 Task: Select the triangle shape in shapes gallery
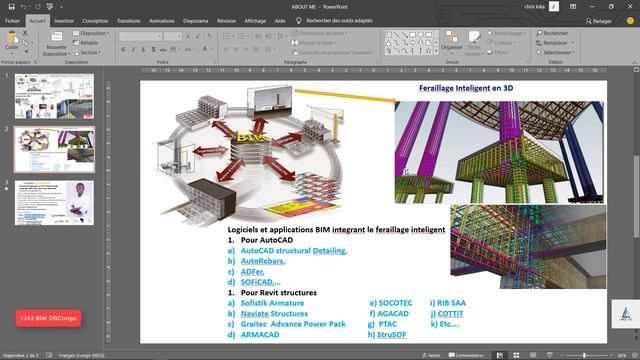pos(389,43)
